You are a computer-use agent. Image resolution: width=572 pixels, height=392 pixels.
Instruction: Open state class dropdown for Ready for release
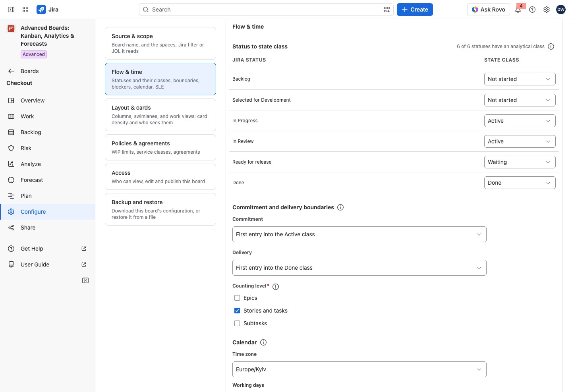point(520,162)
